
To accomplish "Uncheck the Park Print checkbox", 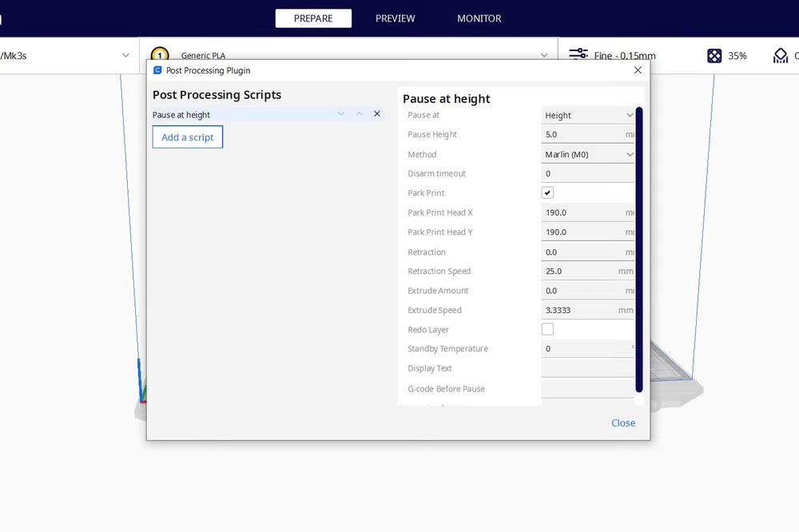I will (547, 193).
